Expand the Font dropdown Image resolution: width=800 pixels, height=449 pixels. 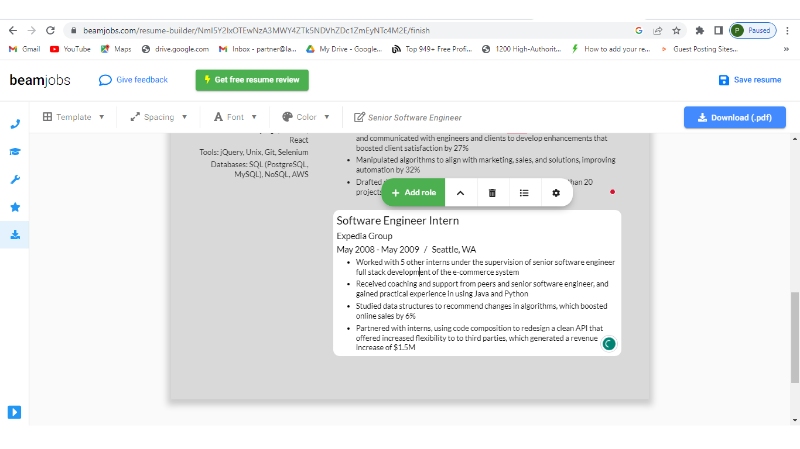(235, 117)
